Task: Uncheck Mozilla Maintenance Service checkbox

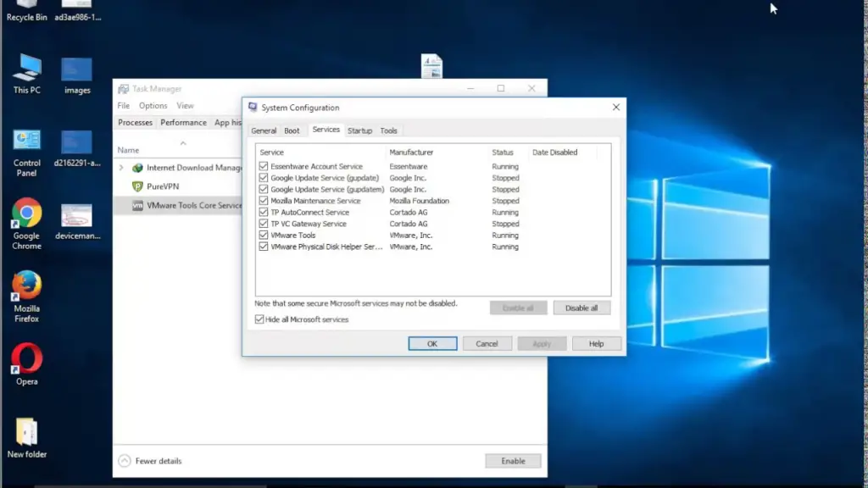Action: click(x=264, y=201)
